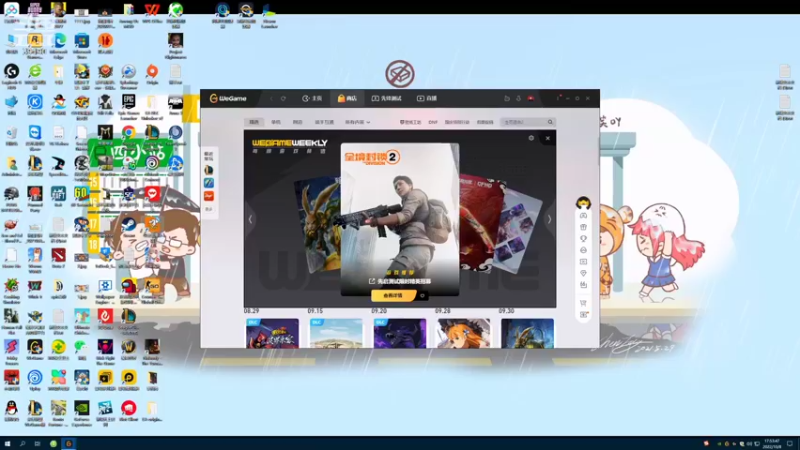
Task: Click the red flag icon in WeGame title bar
Action: pos(531,98)
